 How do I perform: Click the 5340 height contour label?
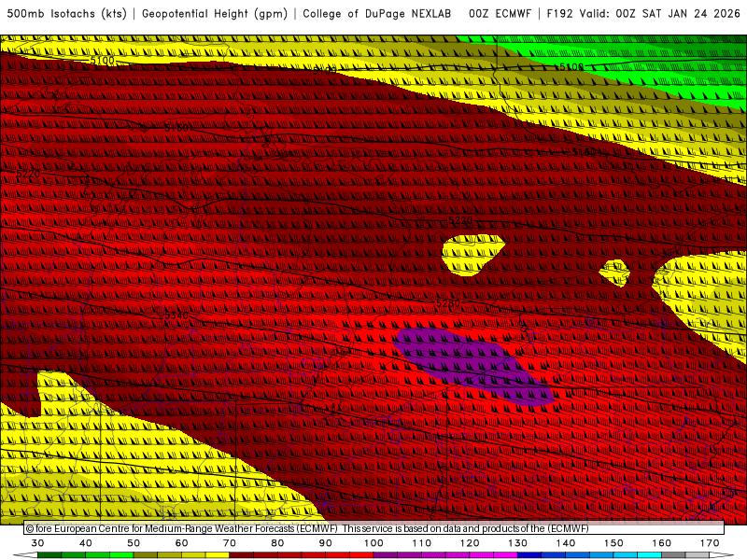pos(176,315)
